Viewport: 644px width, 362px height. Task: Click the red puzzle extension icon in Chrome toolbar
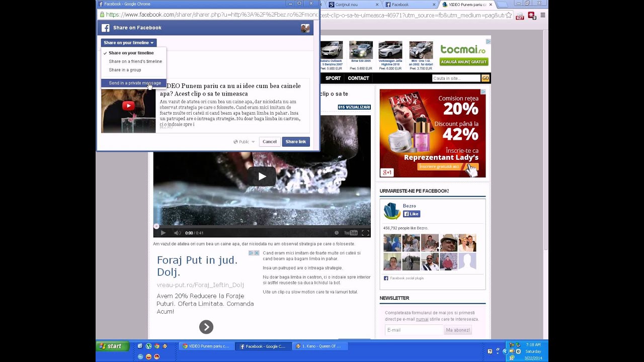pos(531,16)
